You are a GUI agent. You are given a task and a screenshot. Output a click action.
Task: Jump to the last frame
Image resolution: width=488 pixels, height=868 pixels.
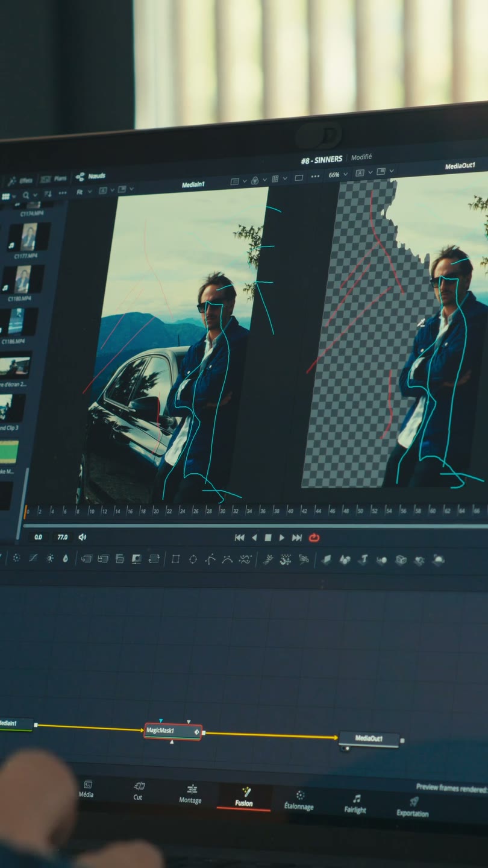coord(297,538)
